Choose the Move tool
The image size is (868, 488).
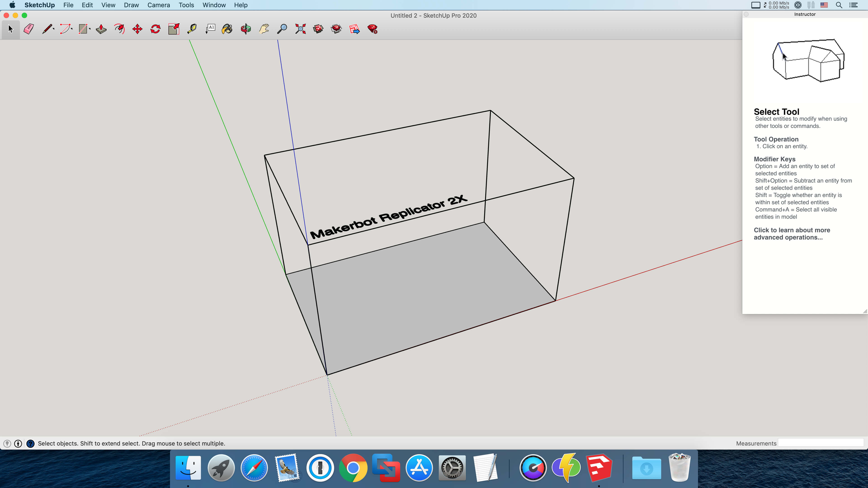137,29
